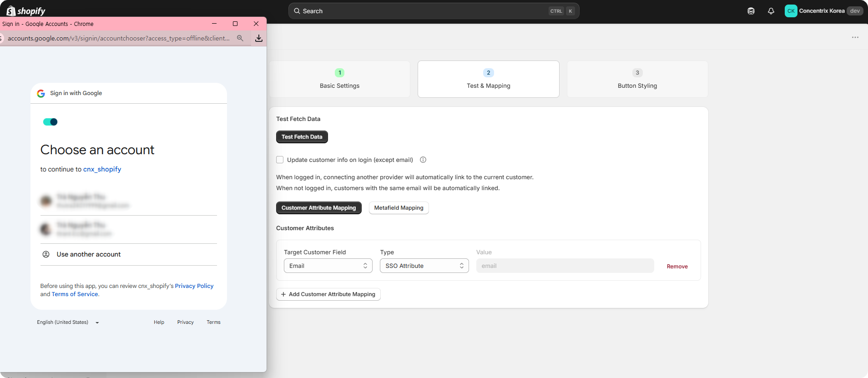
Task: Click zoom magnifier icon in Chrome address bar
Action: click(x=240, y=38)
